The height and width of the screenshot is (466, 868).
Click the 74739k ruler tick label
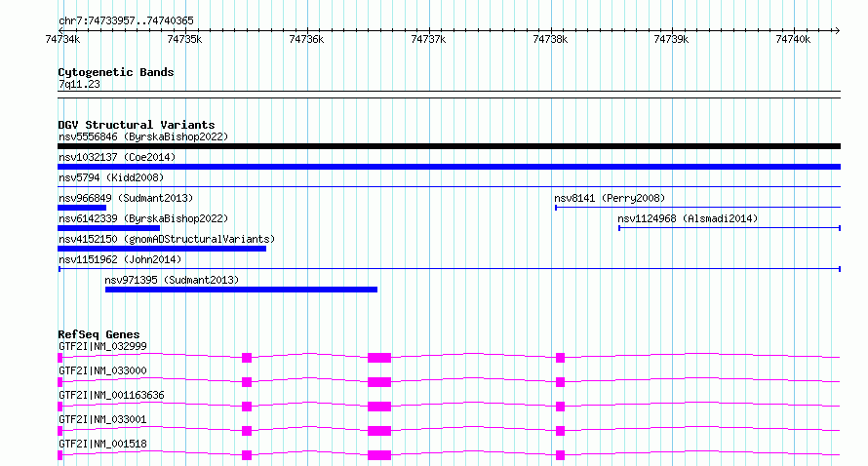(671, 39)
